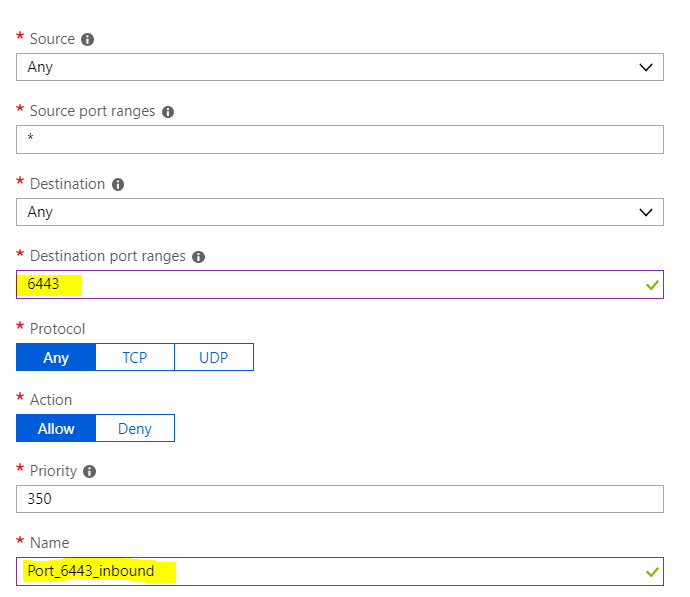Viewport: 690px width, 597px height.
Task: Click the Source port ranges info icon
Action: pyautogui.click(x=168, y=112)
